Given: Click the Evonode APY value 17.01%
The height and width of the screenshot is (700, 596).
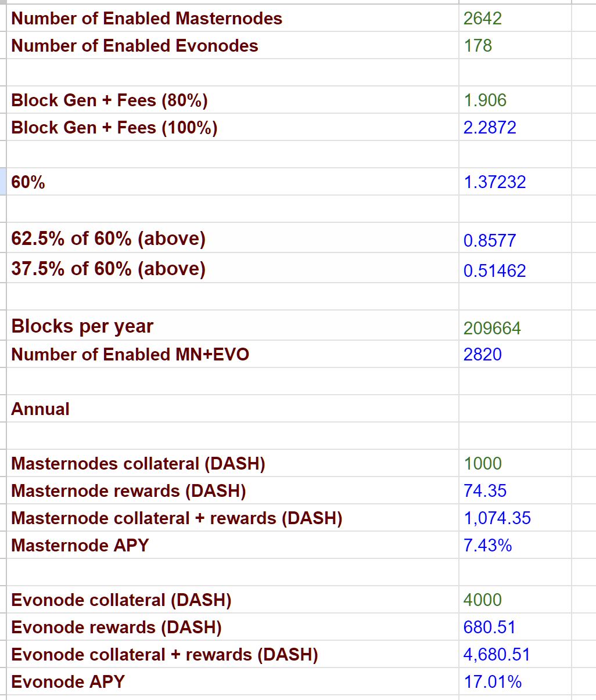Looking at the screenshot, I should click(x=492, y=682).
